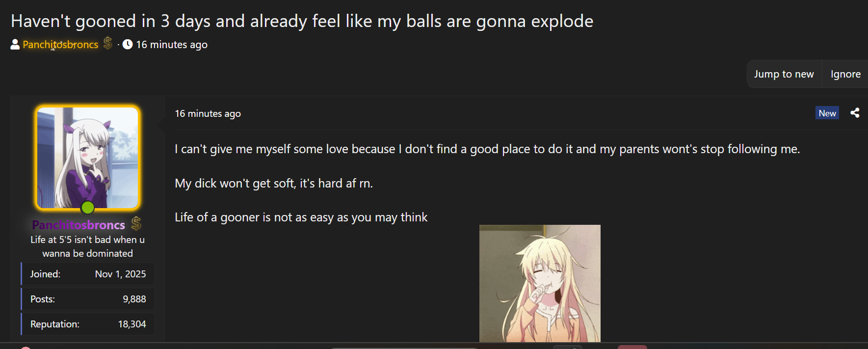The image size is (868, 349).
Task: Click the thread timestamp 16 minutes ago
Action: point(172,45)
